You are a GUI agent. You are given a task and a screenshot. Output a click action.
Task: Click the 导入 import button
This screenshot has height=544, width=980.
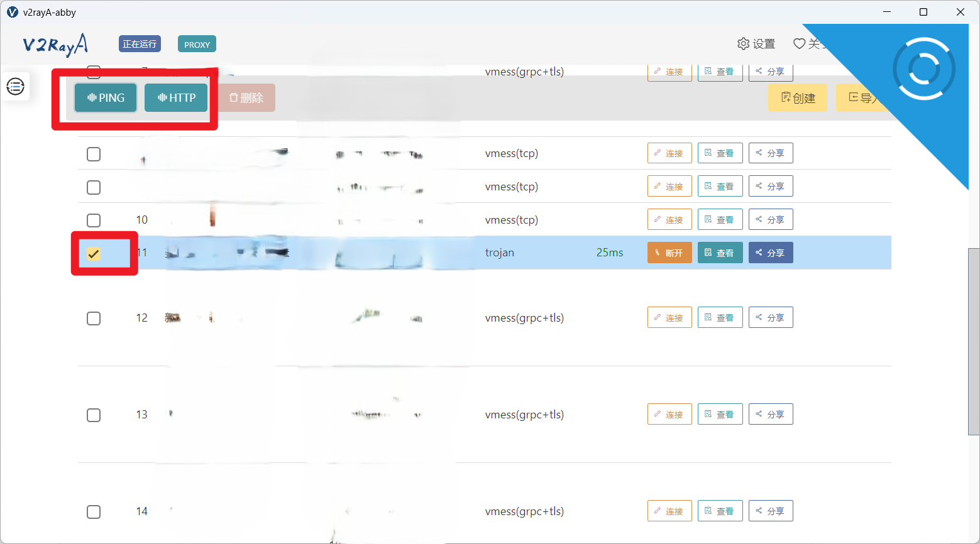pyautogui.click(x=861, y=97)
